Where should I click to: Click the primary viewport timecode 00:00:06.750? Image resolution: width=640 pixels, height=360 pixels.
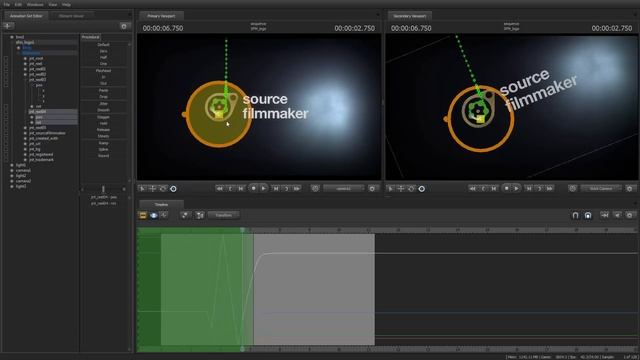163,28
